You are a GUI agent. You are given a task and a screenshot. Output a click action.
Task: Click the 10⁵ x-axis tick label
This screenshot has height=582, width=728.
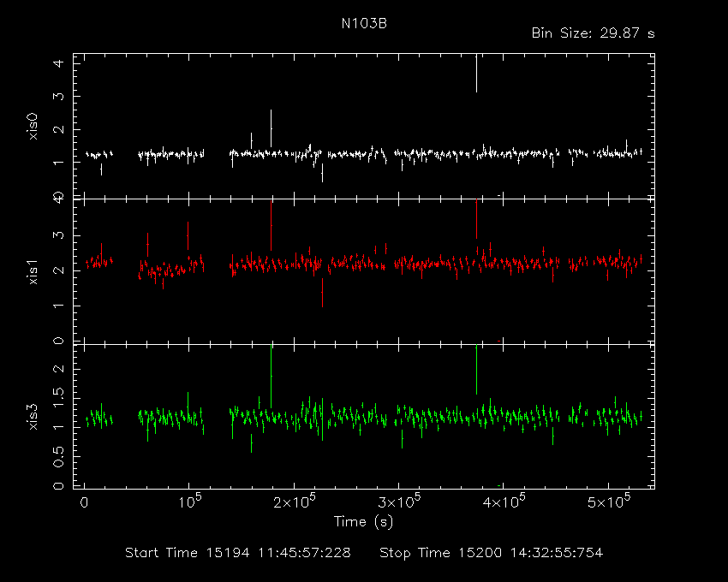pos(190,502)
